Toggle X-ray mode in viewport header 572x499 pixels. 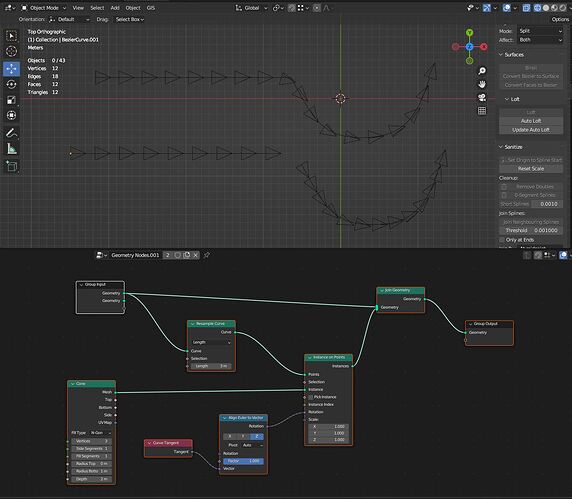[526, 8]
